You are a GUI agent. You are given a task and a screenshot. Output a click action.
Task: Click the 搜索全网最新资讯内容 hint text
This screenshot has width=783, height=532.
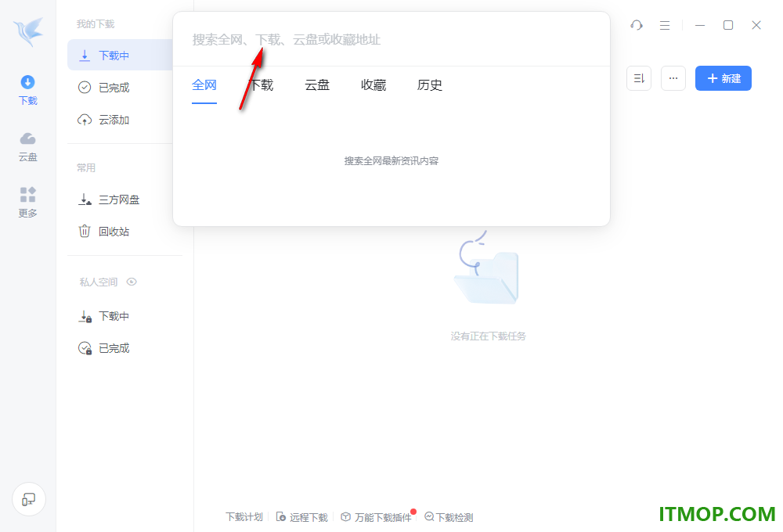click(391, 160)
